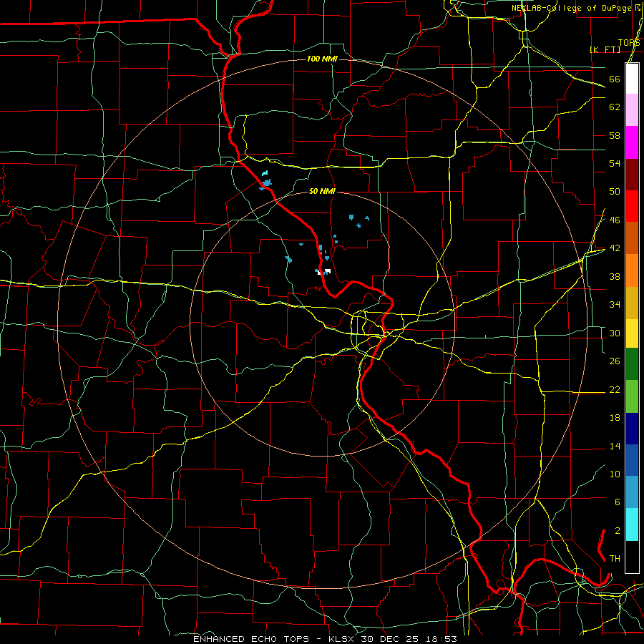The height and width of the screenshot is (644, 644).
Task: Click the '46' legend value
Action: 615,220
